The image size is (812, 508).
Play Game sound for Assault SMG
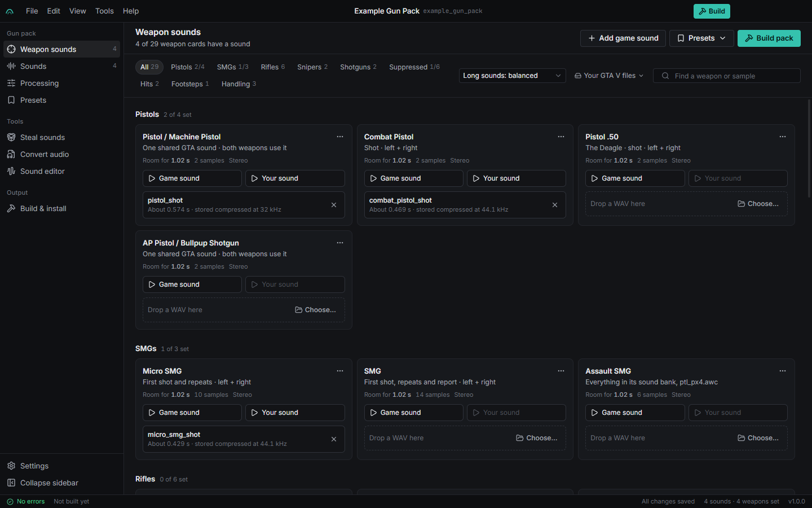[635, 413]
